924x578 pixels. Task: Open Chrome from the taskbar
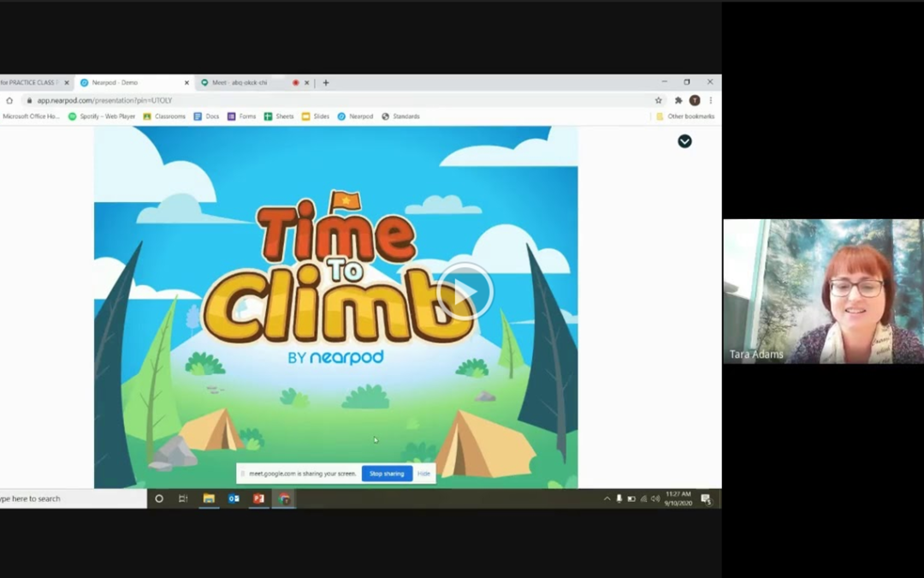284,498
